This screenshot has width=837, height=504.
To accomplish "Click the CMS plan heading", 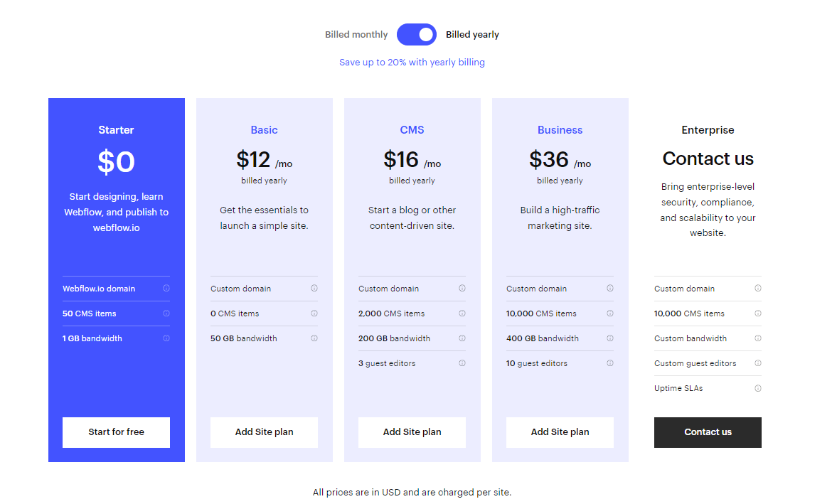I will point(412,130).
